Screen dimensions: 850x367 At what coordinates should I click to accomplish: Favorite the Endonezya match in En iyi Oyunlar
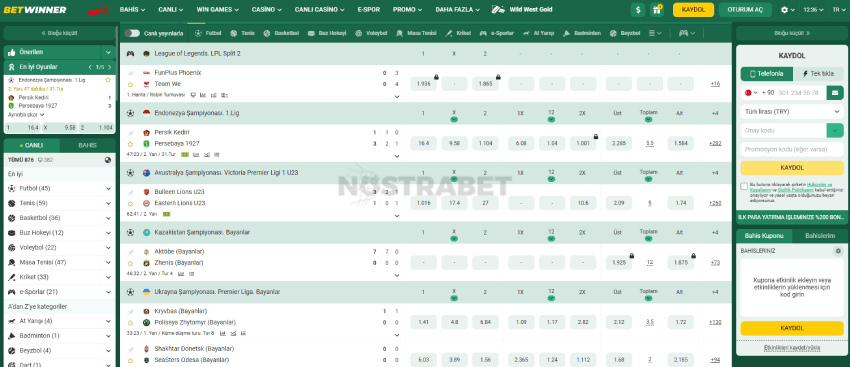(108, 80)
